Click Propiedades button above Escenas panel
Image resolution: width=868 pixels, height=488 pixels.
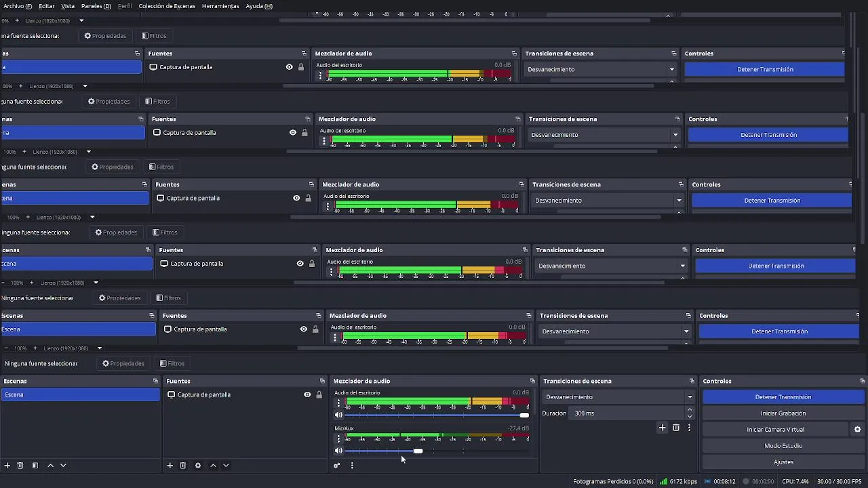click(123, 363)
